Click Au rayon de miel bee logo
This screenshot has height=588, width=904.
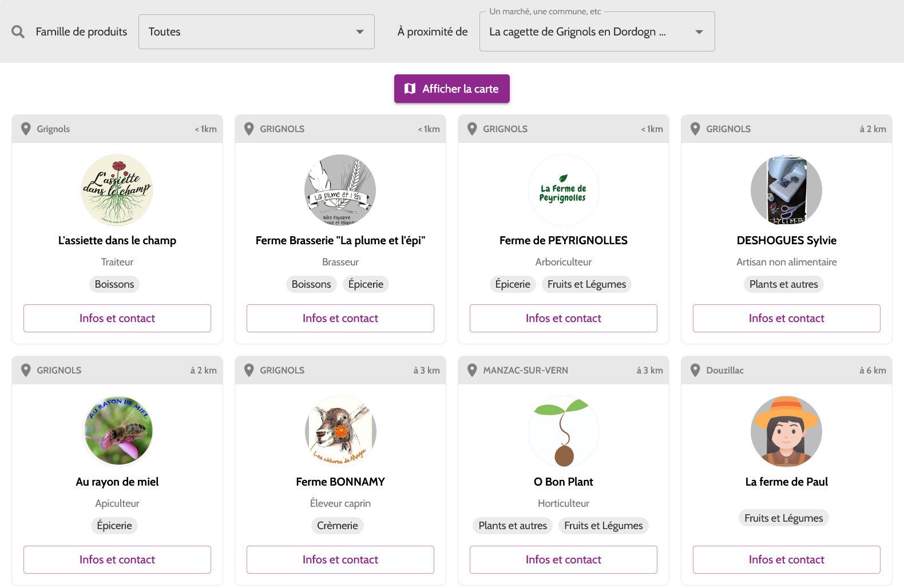coord(117,431)
